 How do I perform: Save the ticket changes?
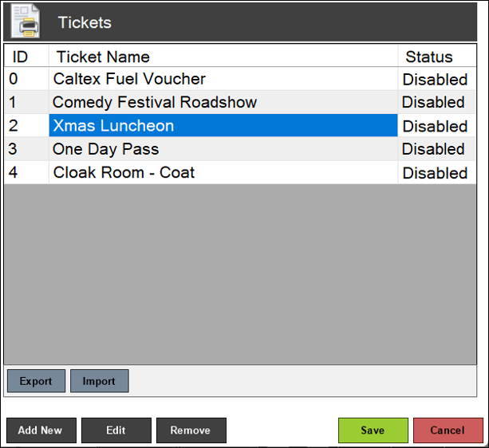[373, 430]
